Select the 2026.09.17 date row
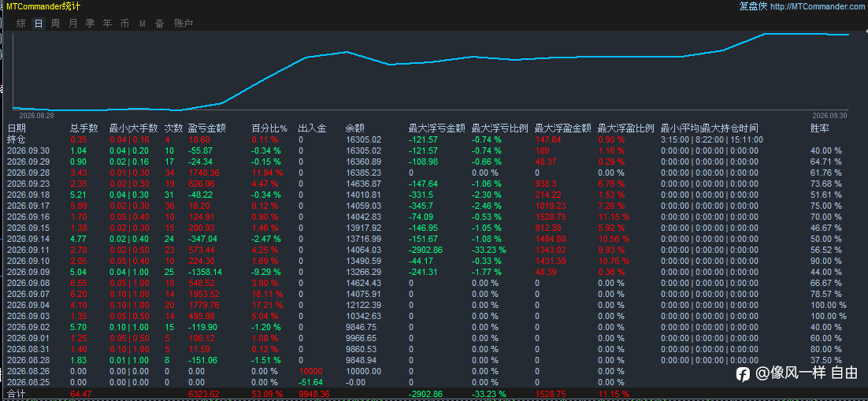This screenshot has width=868, height=401. coord(28,206)
